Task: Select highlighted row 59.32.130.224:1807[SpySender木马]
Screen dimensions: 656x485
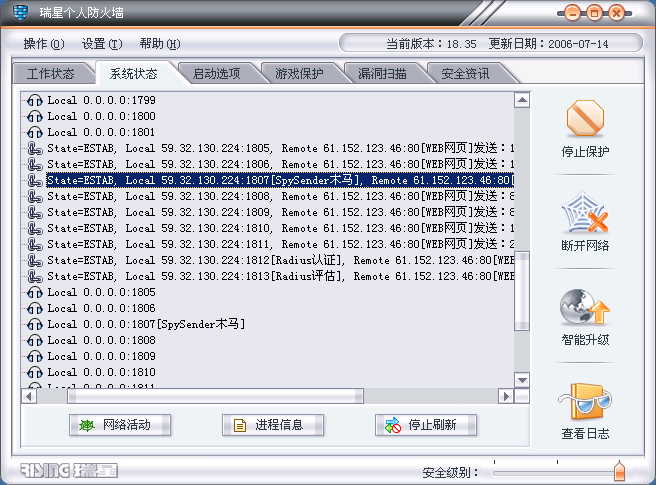Action: tap(280, 180)
